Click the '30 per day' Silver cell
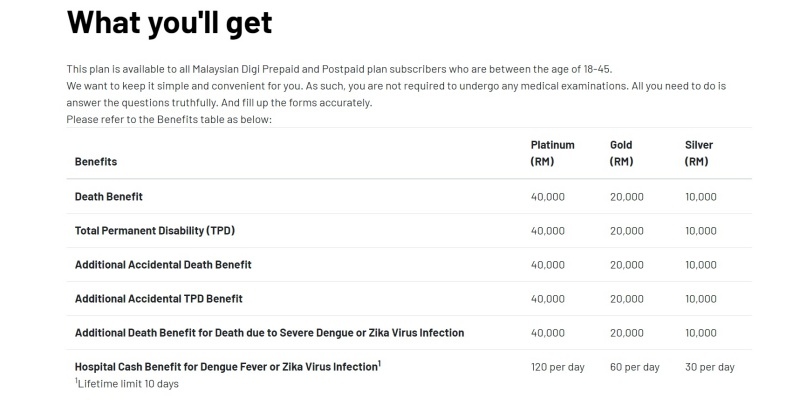Screen dimensions: 800x406 click(x=710, y=367)
